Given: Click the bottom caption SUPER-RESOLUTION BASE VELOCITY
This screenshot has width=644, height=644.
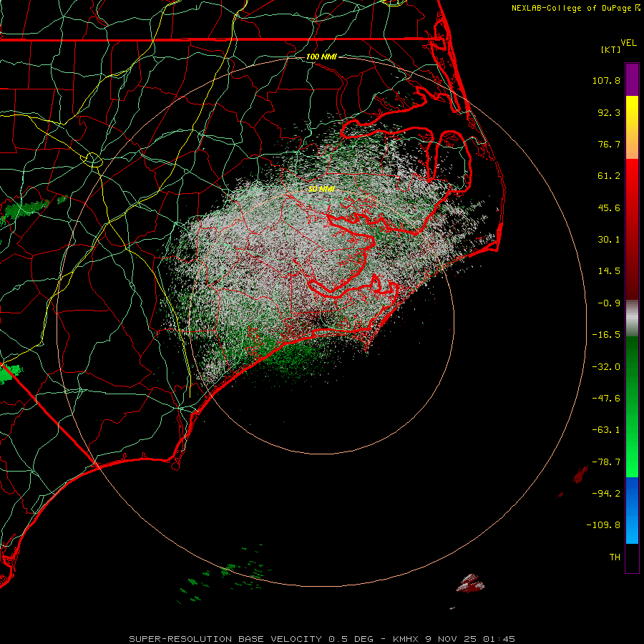Looking at the screenshot, I should point(225,639).
